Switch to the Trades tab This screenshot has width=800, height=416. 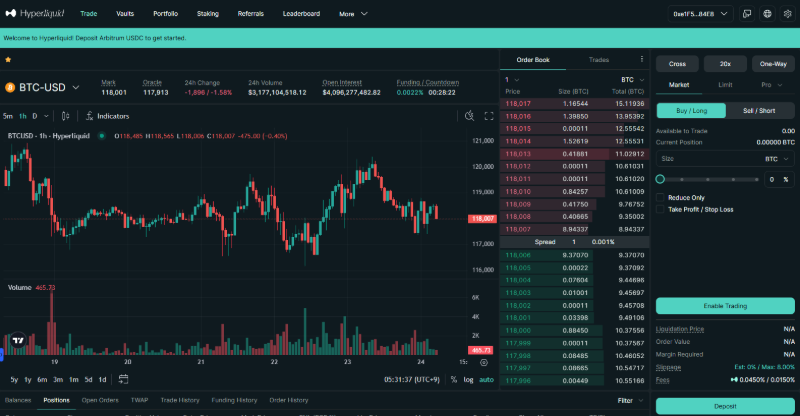(x=598, y=60)
